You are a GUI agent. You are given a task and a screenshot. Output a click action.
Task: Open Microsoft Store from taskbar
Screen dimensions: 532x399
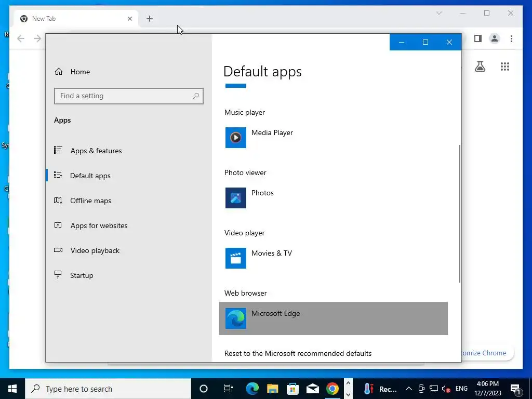[x=292, y=389]
